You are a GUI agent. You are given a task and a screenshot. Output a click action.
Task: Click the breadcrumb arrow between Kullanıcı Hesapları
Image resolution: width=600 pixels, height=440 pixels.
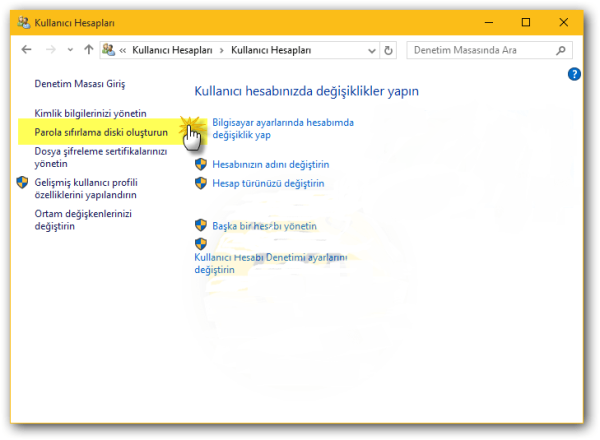pos(222,51)
